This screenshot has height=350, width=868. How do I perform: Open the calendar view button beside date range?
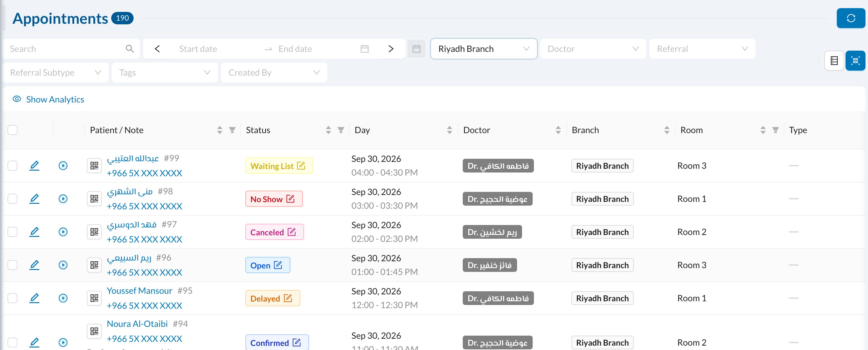point(417,49)
